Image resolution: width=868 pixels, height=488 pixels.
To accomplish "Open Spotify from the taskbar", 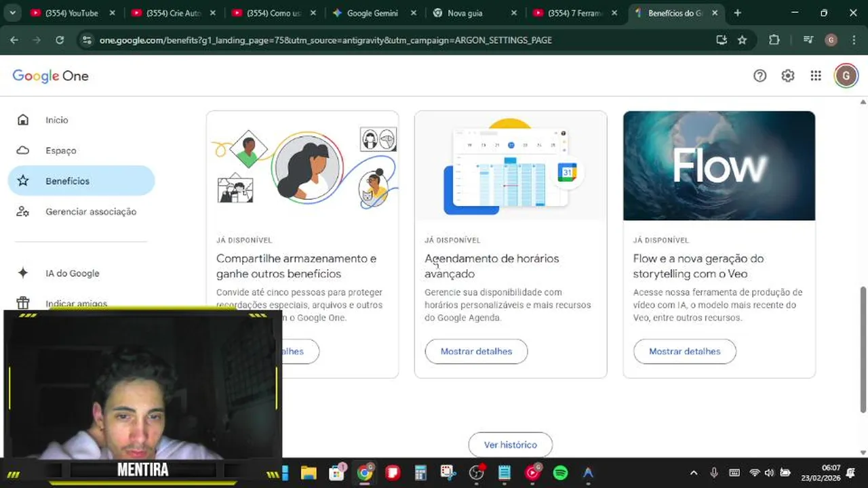I will [x=560, y=472].
